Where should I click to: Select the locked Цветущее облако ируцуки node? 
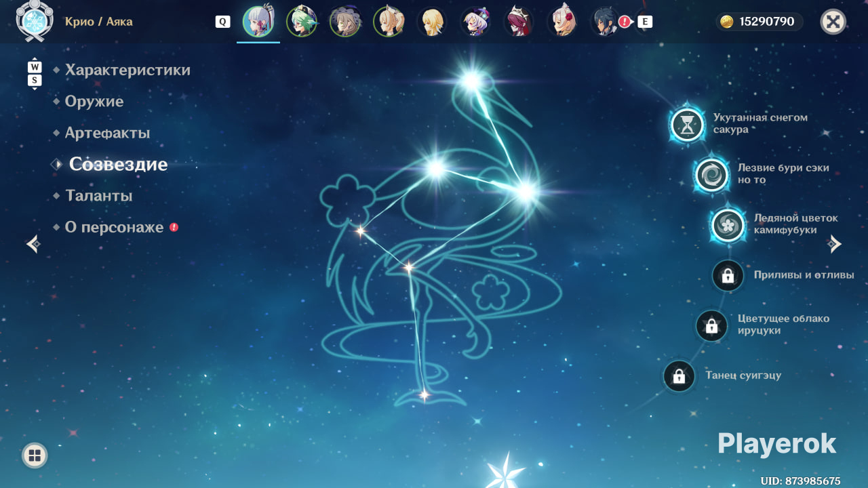pos(711,326)
